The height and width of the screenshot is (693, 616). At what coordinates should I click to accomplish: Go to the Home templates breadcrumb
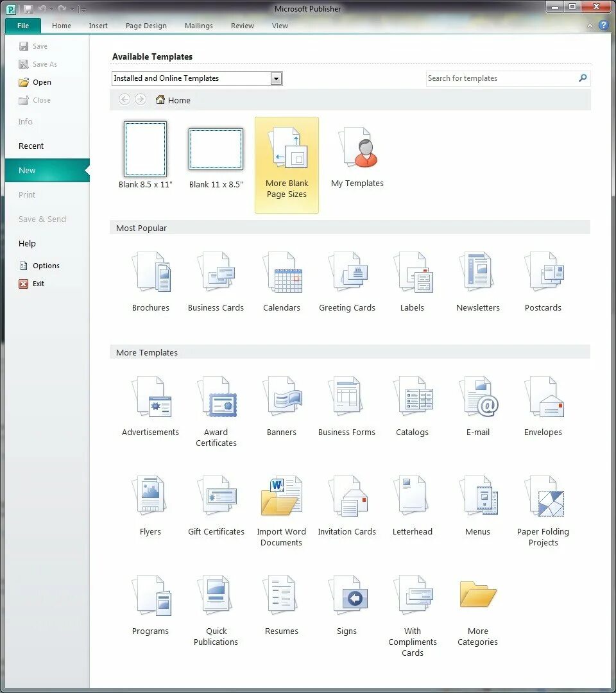click(173, 100)
